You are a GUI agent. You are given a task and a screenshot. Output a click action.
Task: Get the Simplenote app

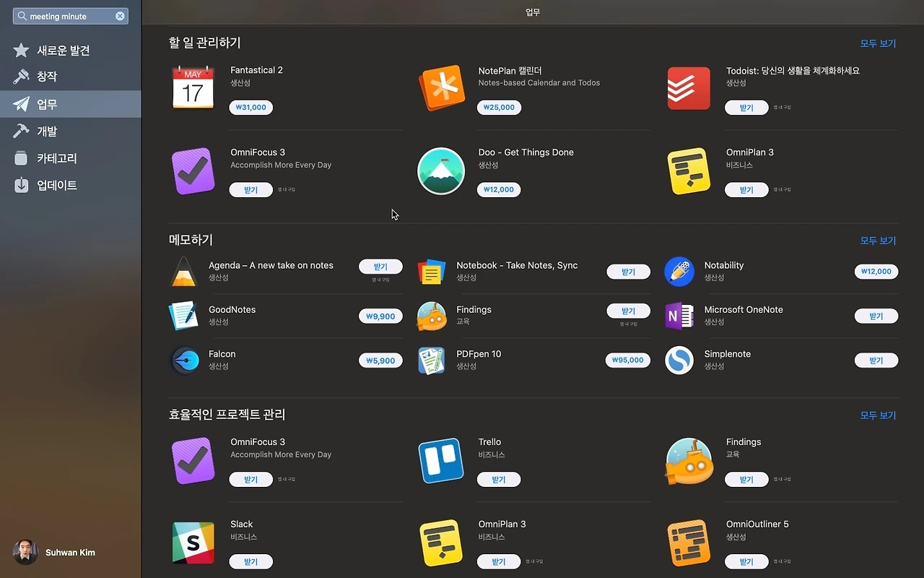click(x=876, y=361)
